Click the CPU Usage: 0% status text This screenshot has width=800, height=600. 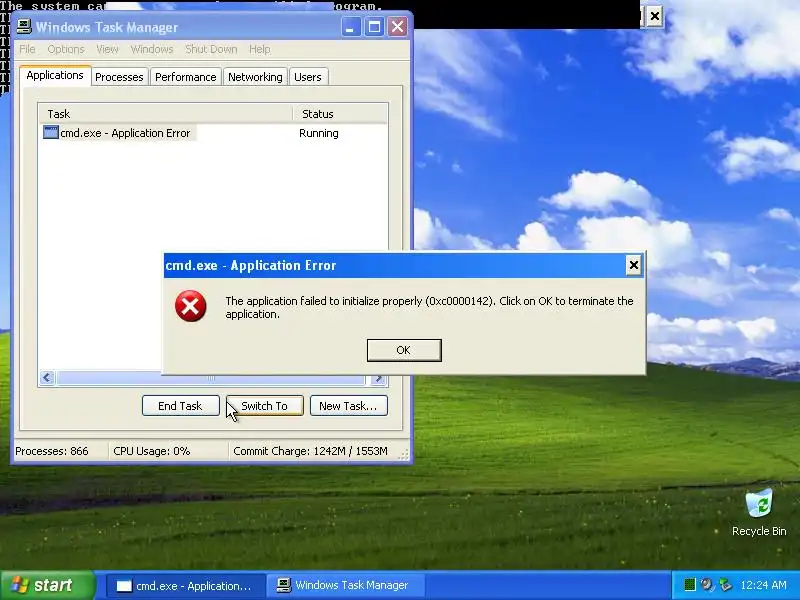tap(152, 451)
